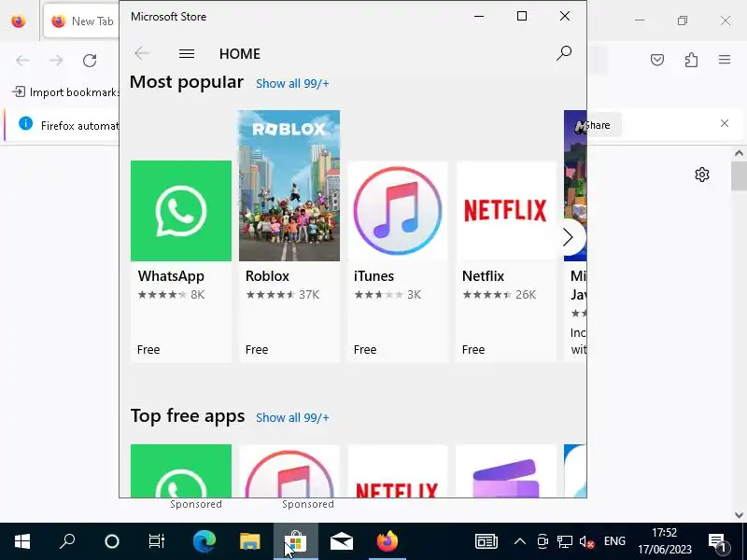Click the Firefox info icon in notification bar

[x=26, y=124]
